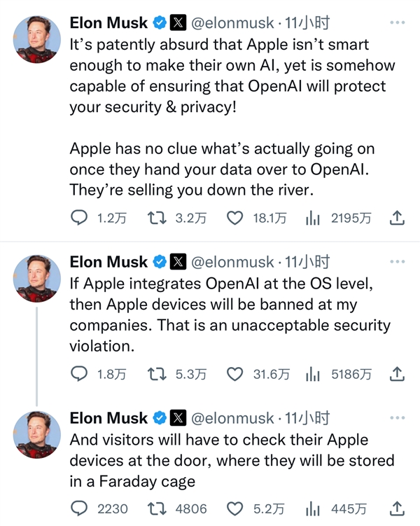Share the 'unacceptable security violation' tweet
The height and width of the screenshot is (526, 420).
397,375
